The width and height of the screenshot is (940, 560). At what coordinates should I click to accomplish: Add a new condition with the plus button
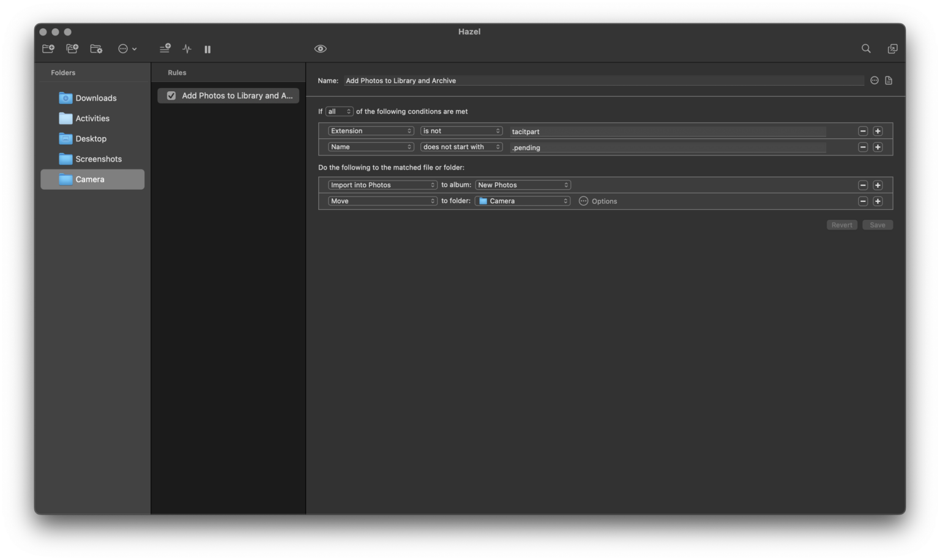click(878, 130)
